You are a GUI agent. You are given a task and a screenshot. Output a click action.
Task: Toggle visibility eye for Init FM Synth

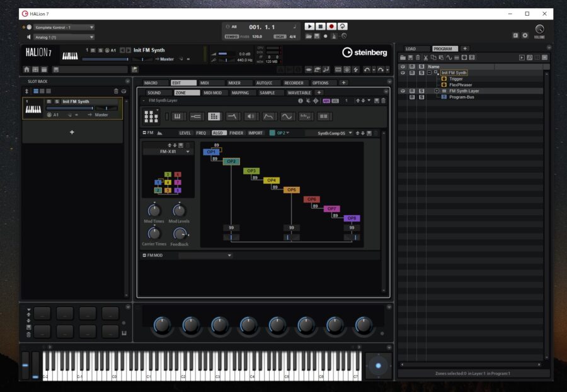click(403, 73)
